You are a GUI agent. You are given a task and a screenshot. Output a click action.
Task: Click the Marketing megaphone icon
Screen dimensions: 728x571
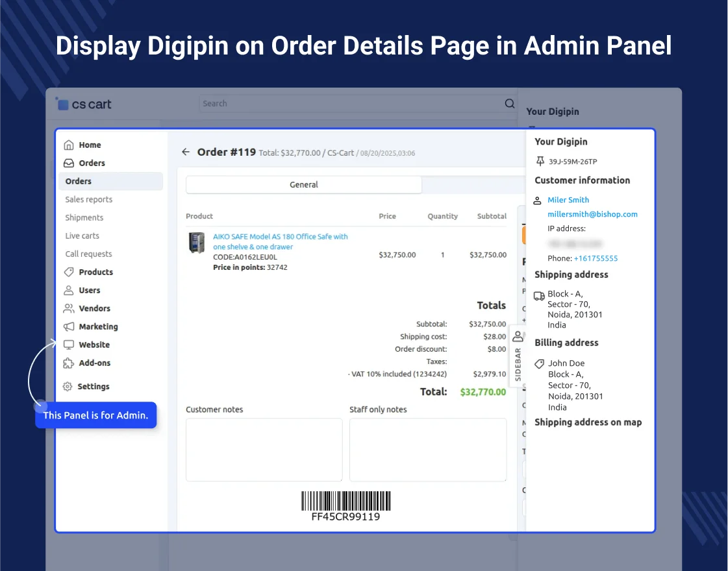tap(69, 326)
